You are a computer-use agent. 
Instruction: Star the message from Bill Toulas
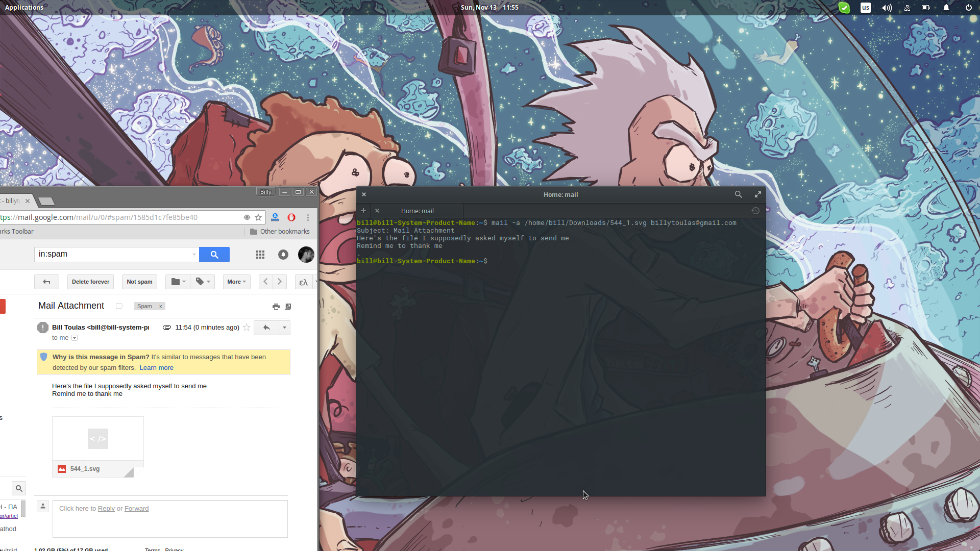247,328
